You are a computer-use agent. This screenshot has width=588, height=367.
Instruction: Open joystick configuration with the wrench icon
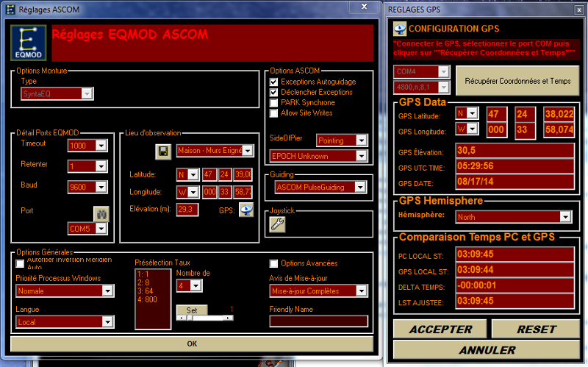click(x=278, y=226)
